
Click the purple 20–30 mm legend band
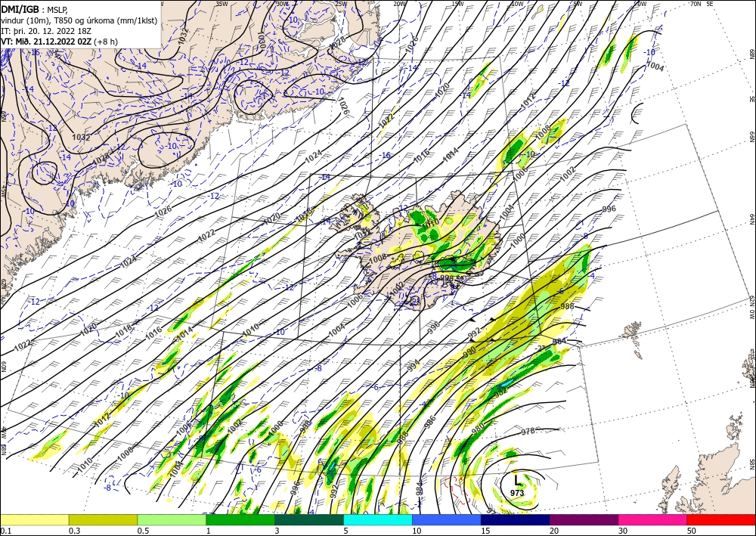coord(584,520)
